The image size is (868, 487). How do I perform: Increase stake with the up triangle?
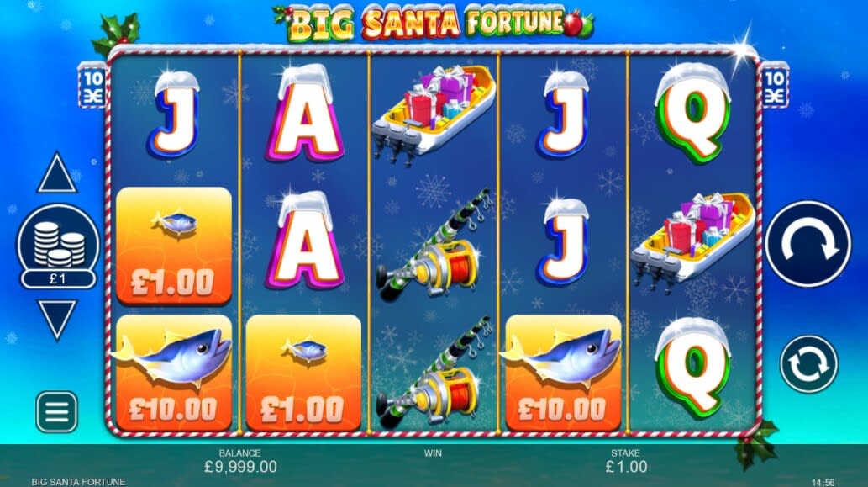coord(56,173)
